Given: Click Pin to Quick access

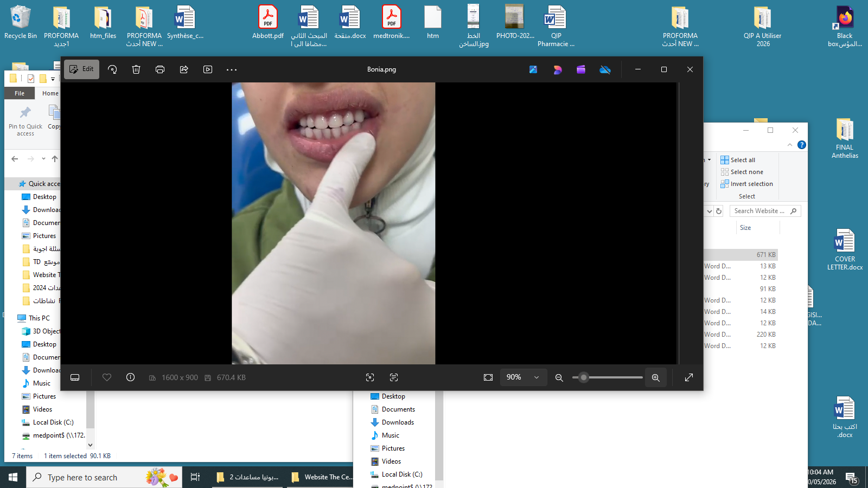Looking at the screenshot, I should click(x=25, y=121).
